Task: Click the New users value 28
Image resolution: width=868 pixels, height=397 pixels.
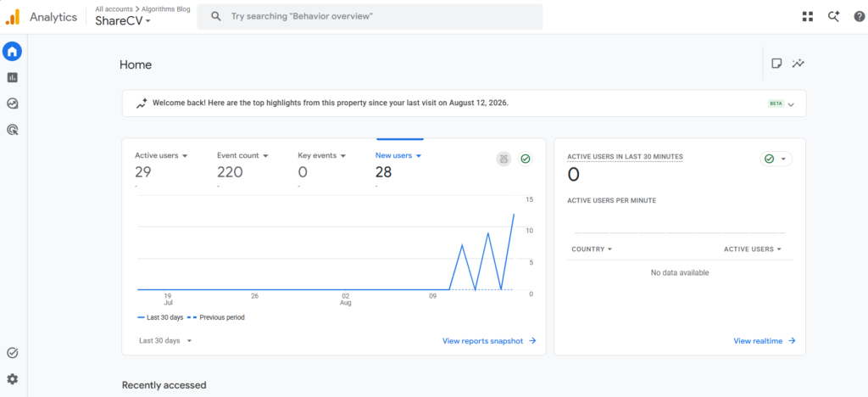Action: coord(383,172)
